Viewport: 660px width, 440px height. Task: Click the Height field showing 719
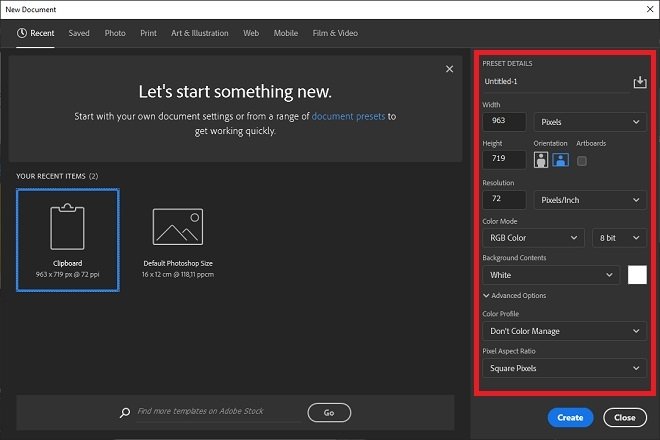[504, 159]
